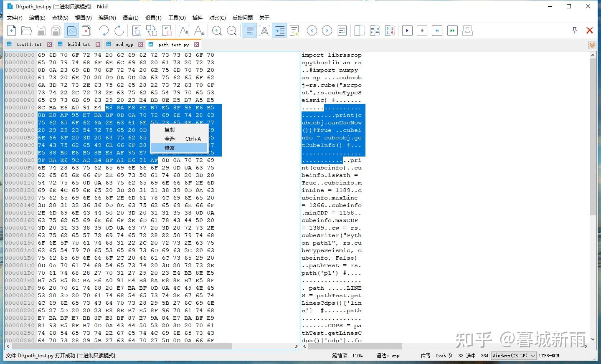This screenshot has width=601, height=364.
Task: Redo the last action
Action: (x=119, y=30)
